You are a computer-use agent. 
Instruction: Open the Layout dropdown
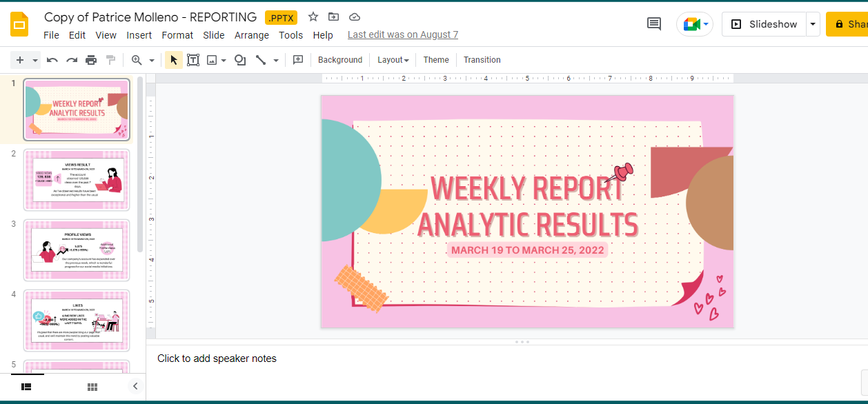click(x=393, y=60)
